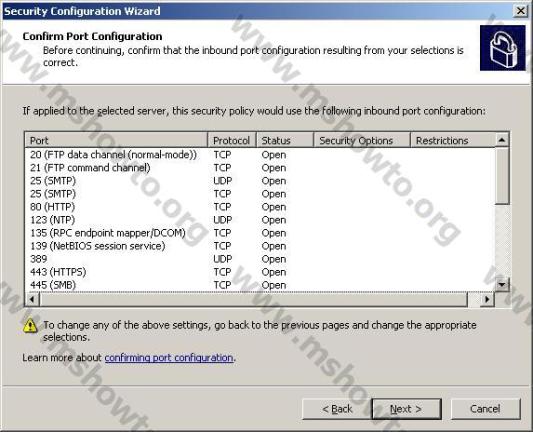Close the Security Configuration Wizard window
Viewport: 533px width, 432px height.
tap(520, 11)
